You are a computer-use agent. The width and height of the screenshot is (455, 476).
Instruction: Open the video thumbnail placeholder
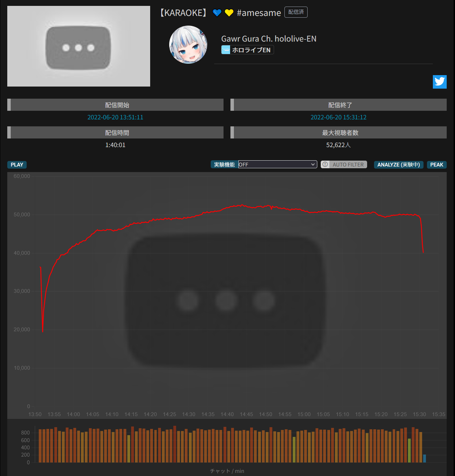(x=79, y=46)
